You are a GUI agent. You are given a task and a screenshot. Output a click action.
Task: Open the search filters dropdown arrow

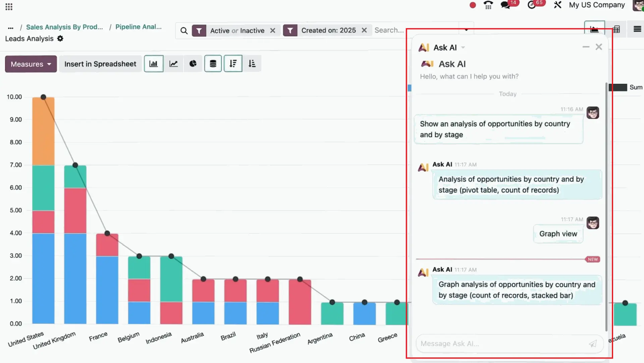[x=466, y=30]
